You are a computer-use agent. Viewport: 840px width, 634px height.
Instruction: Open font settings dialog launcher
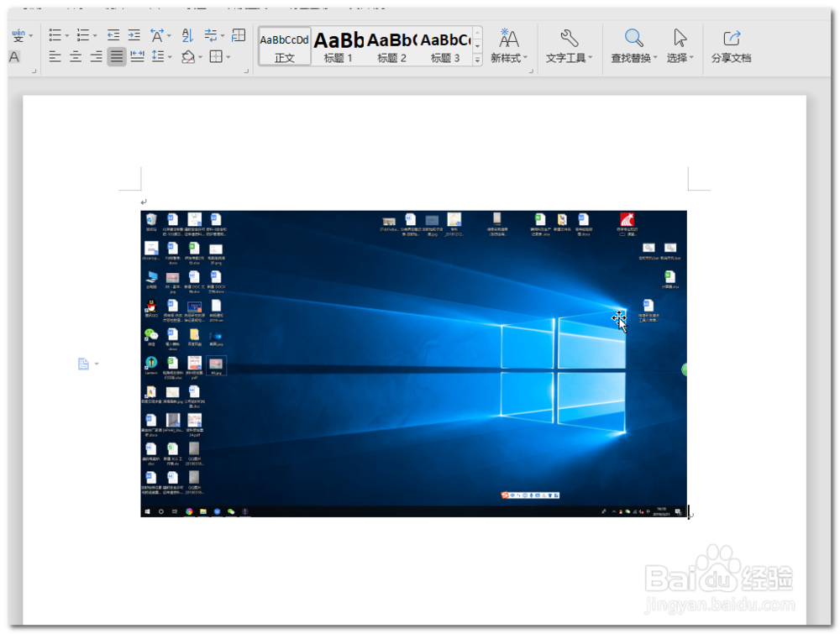click(34, 71)
